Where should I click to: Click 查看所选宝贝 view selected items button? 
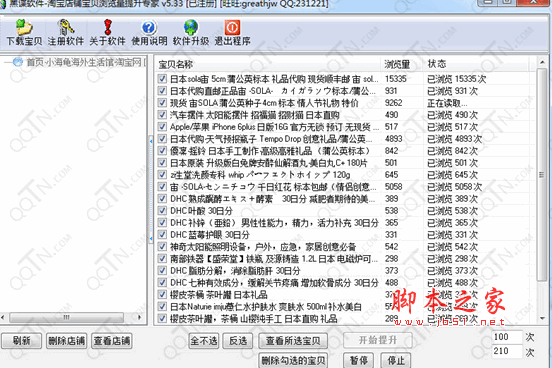[293, 341]
